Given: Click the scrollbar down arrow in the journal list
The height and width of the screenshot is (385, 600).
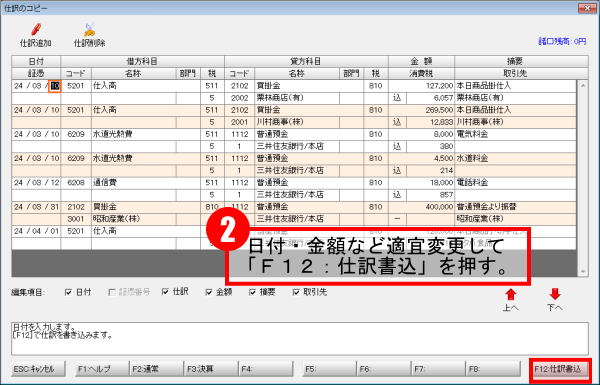Looking at the screenshot, I should [x=583, y=272].
